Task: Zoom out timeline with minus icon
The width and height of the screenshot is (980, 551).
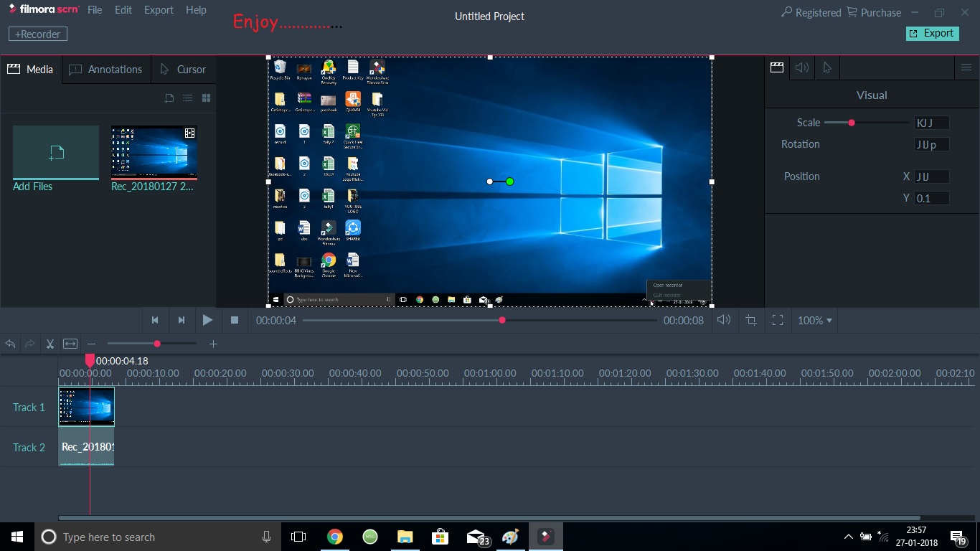Action: point(91,344)
